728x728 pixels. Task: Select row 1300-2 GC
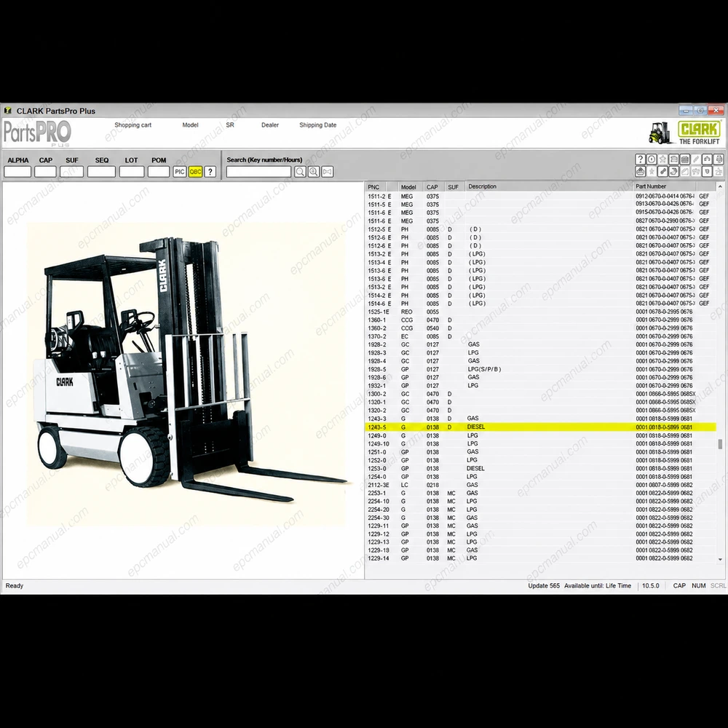541,394
